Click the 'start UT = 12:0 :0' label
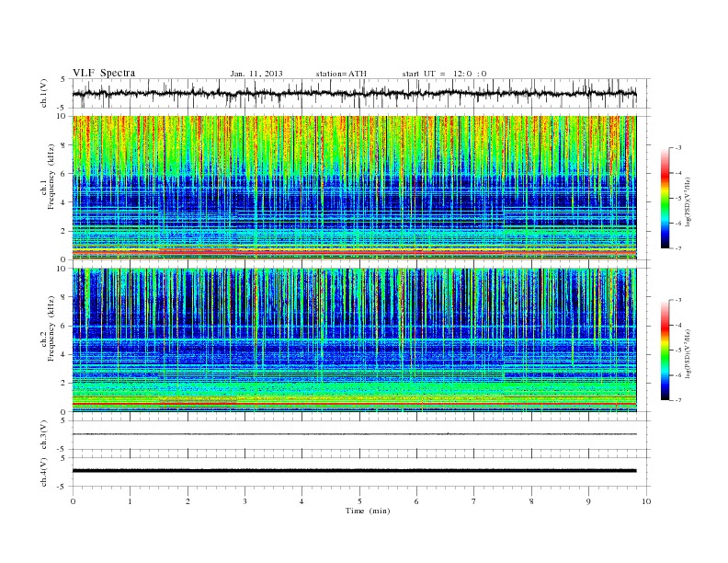 444,74
